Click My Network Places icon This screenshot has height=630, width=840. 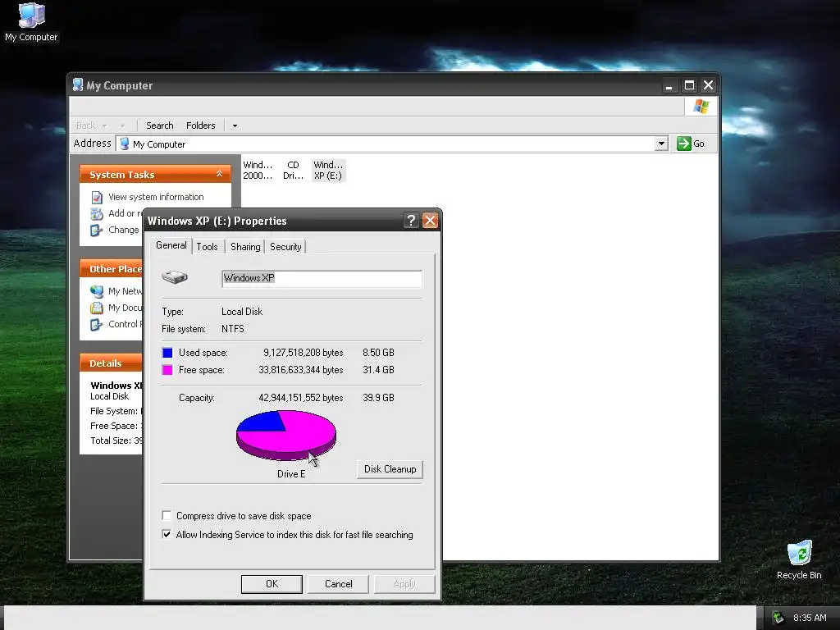pyautogui.click(x=97, y=291)
